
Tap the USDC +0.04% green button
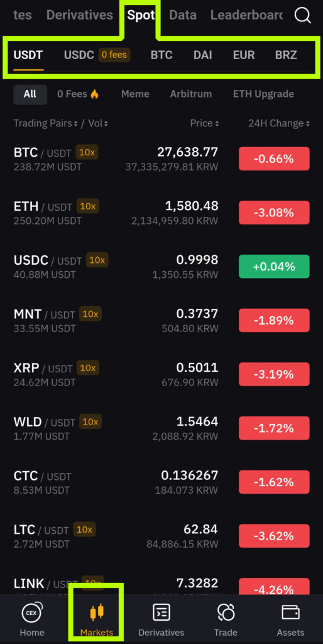point(274,267)
